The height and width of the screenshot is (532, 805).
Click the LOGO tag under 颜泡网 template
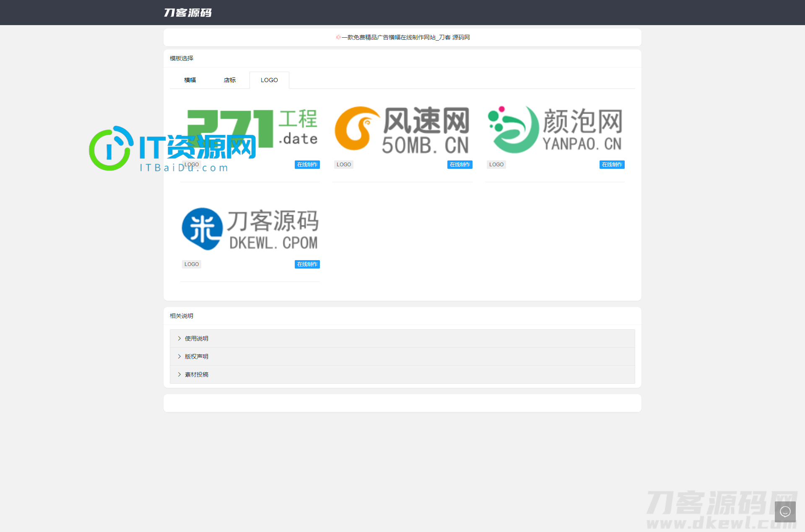pos(496,165)
